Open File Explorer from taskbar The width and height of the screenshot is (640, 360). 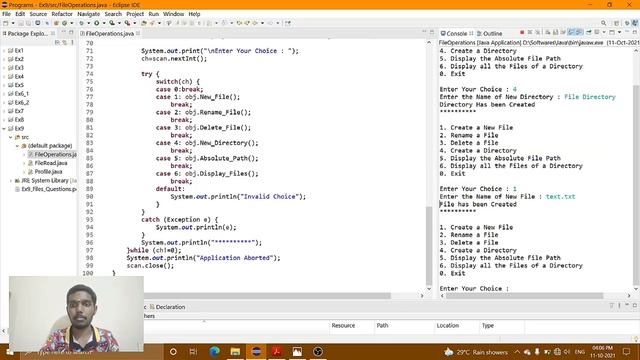pos(235,351)
